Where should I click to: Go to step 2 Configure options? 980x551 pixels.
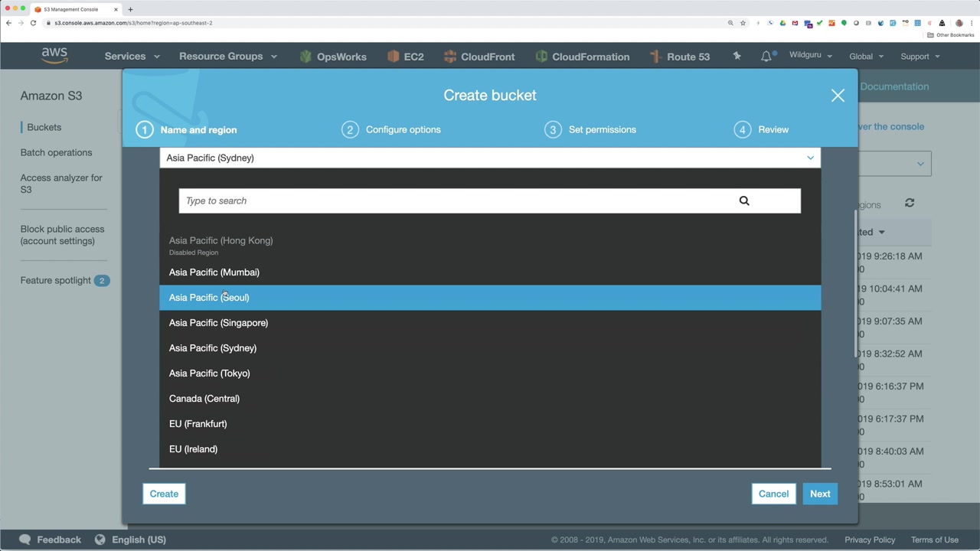point(391,129)
